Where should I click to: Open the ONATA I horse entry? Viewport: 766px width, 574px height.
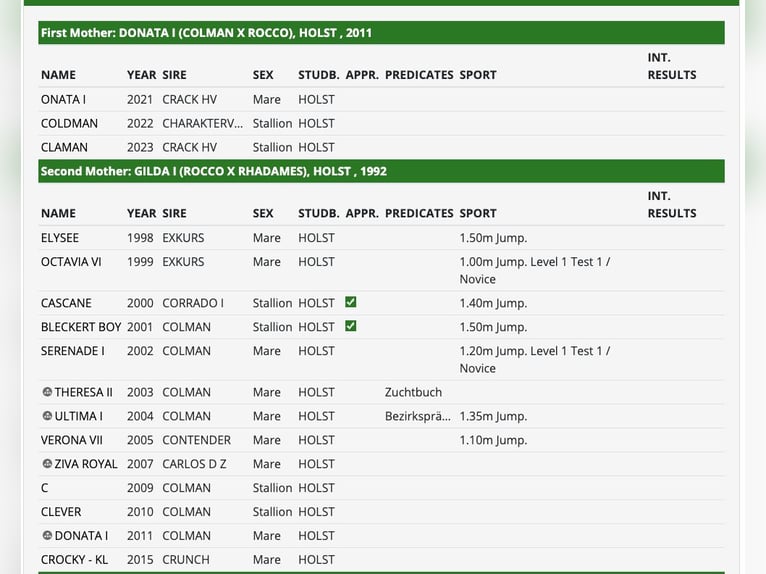pos(63,99)
